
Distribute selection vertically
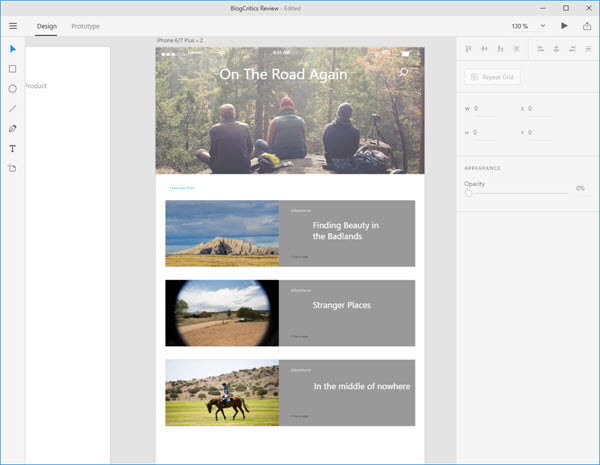[x=517, y=49]
